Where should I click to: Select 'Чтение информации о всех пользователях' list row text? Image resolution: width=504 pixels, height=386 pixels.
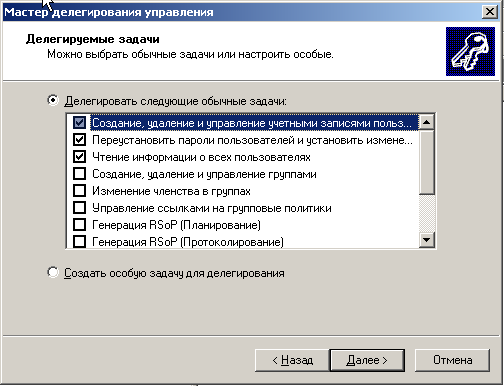tap(201, 157)
